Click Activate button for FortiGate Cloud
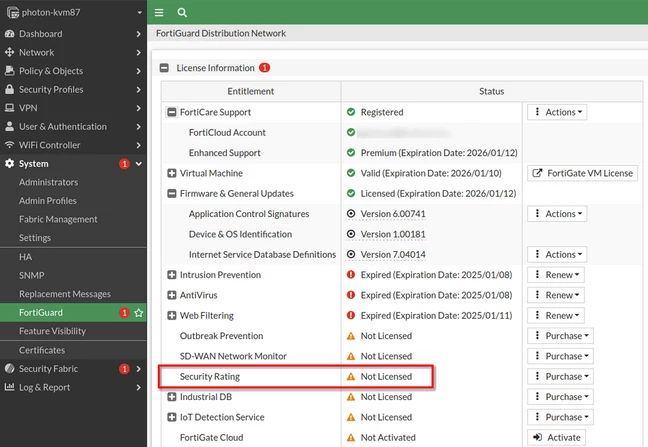The image size is (648, 447). tap(556, 437)
